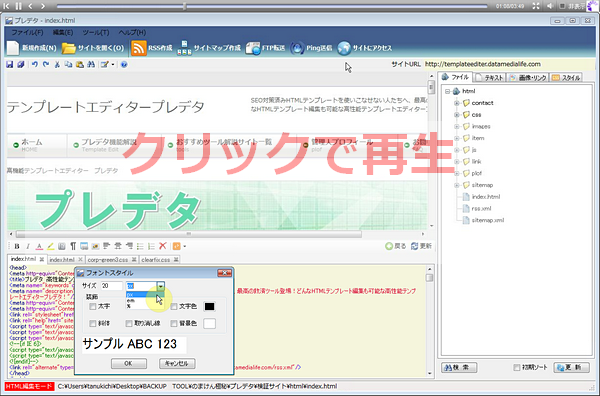Confirm font style with OK
This screenshot has height=396, width=600.
[129, 363]
